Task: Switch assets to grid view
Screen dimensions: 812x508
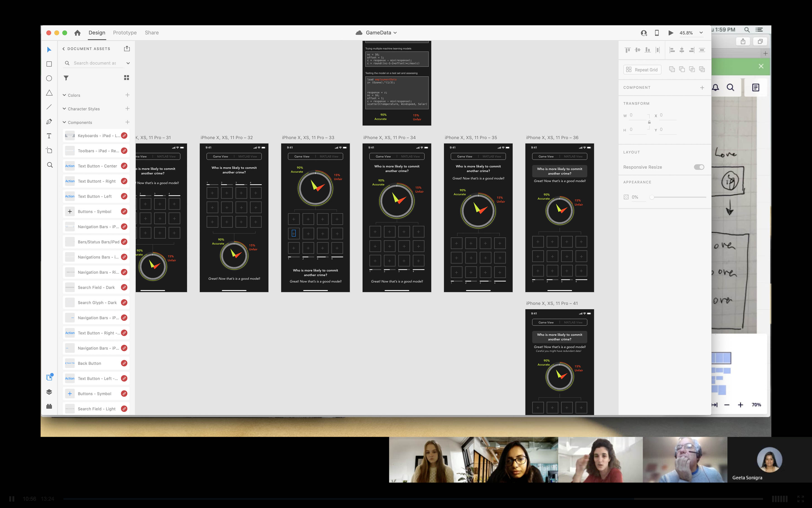Action: tap(126, 78)
